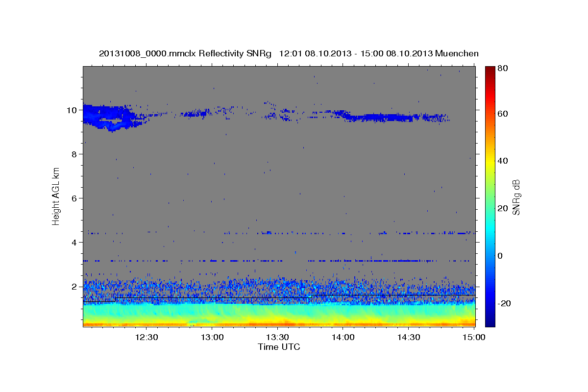Click the 'SNRg dB' colorbar label

(x=516, y=197)
